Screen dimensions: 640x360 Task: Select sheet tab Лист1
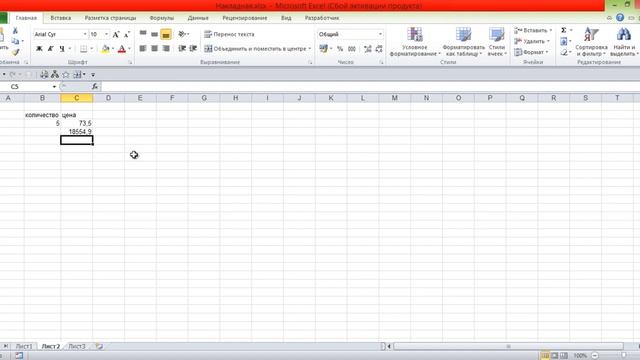coord(24,346)
